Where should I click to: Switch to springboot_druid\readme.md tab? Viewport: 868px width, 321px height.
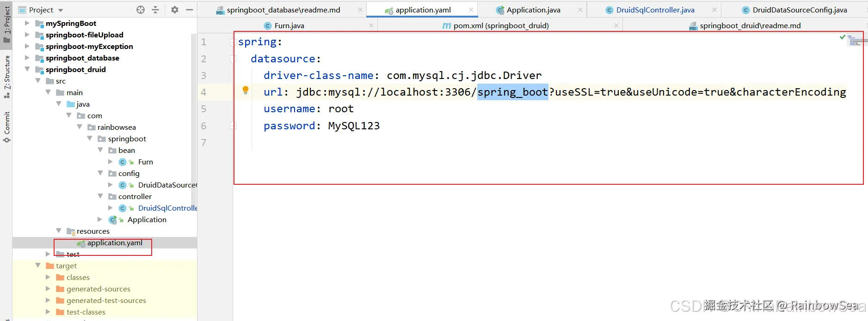click(x=750, y=26)
